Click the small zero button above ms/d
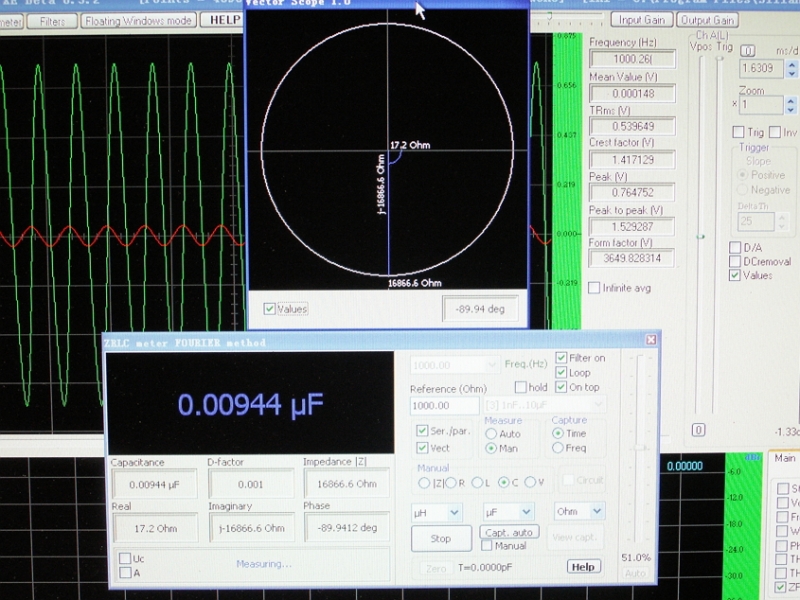The height and width of the screenshot is (600, 800). pos(748,52)
